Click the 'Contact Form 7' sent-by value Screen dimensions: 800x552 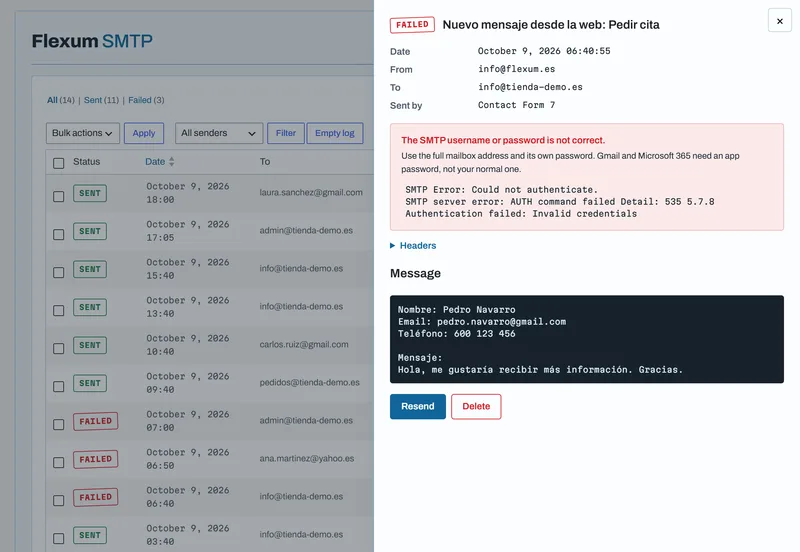click(x=516, y=105)
